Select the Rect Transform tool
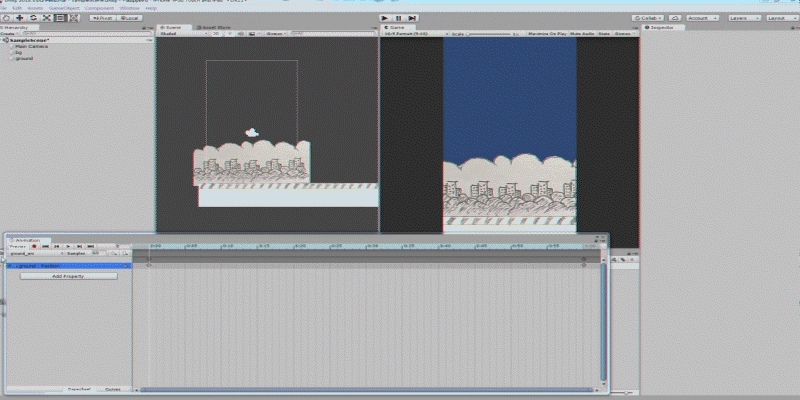The width and height of the screenshot is (800, 400). point(60,18)
